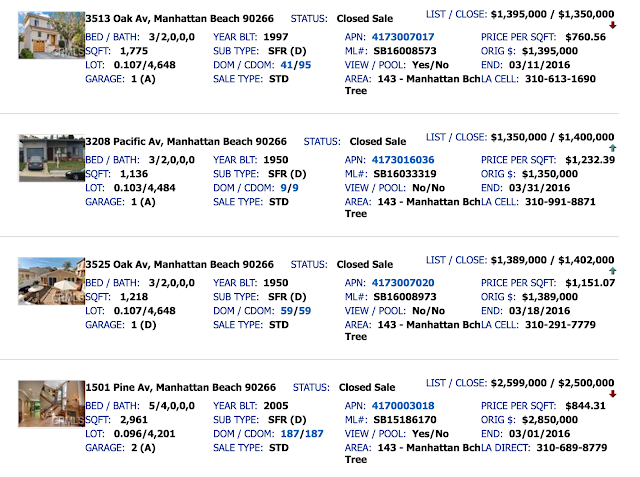
Task: Click DOM/CDOM value 59/59 for 3525 Oak Av
Action: coord(296,311)
